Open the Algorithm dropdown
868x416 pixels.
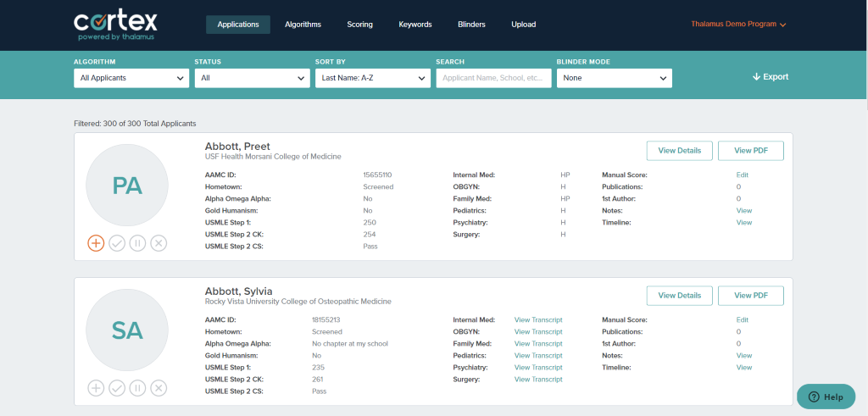click(x=131, y=78)
